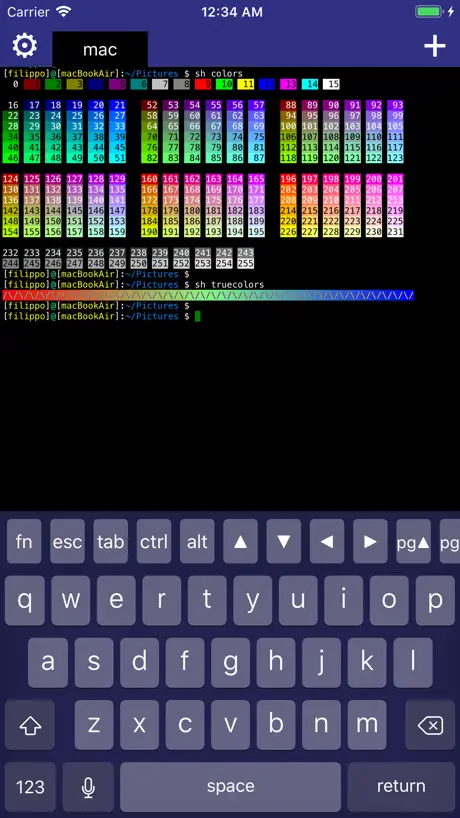Tap the space bar

[231, 787]
